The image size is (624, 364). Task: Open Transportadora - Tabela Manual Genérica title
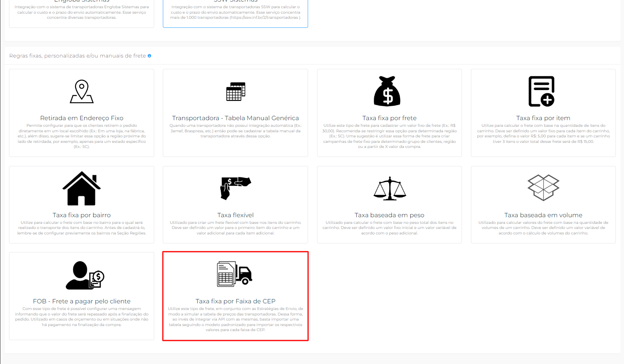point(235,118)
